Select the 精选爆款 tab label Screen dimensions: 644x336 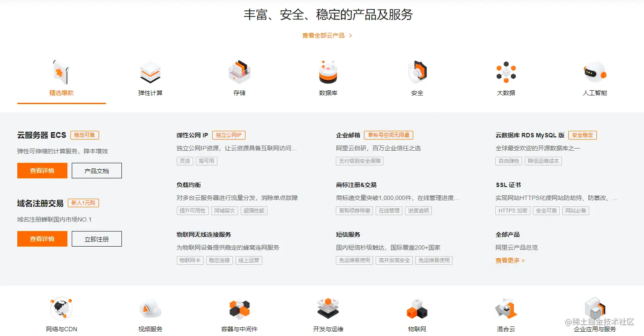coord(61,93)
